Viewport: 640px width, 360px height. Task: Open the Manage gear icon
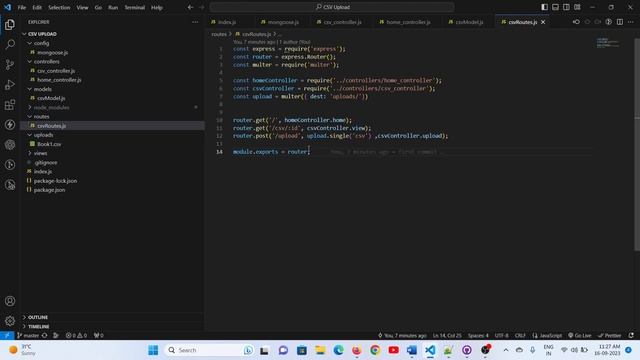tap(10, 321)
